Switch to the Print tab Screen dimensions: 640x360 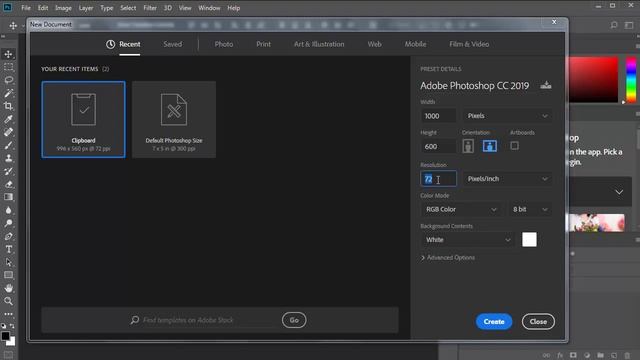click(263, 44)
